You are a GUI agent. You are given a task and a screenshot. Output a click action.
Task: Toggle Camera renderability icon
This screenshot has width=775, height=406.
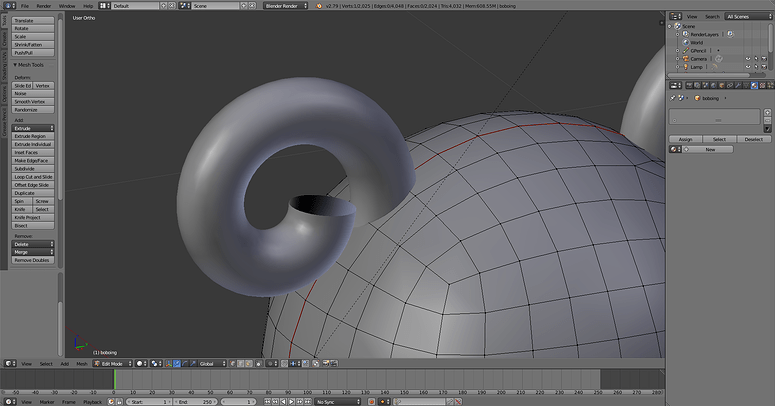point(764,59)
